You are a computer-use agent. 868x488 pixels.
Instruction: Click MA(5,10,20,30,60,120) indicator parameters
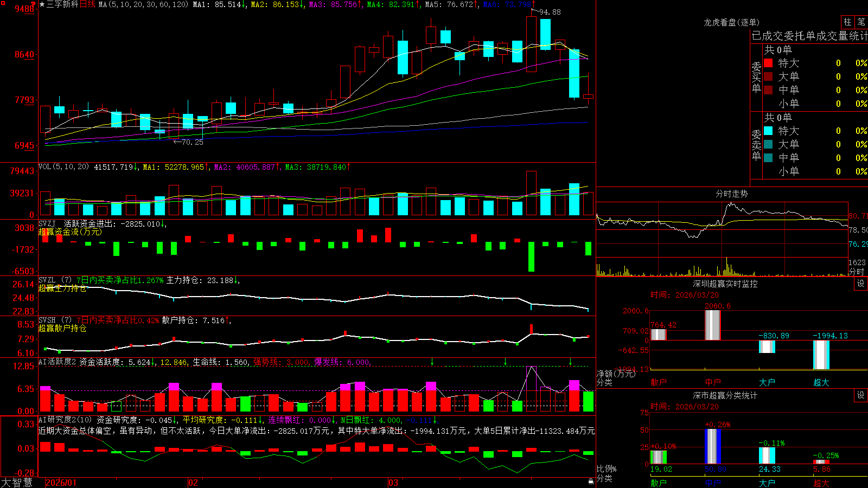point(144,4)
